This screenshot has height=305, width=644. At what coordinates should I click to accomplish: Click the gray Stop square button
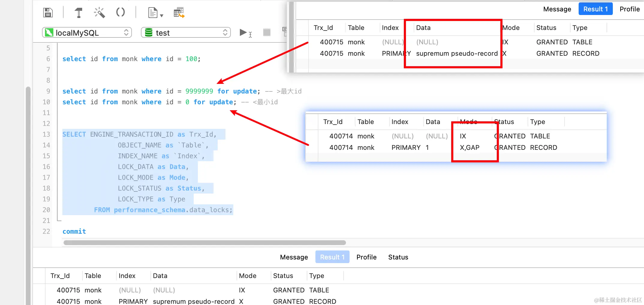click(267, 32)
